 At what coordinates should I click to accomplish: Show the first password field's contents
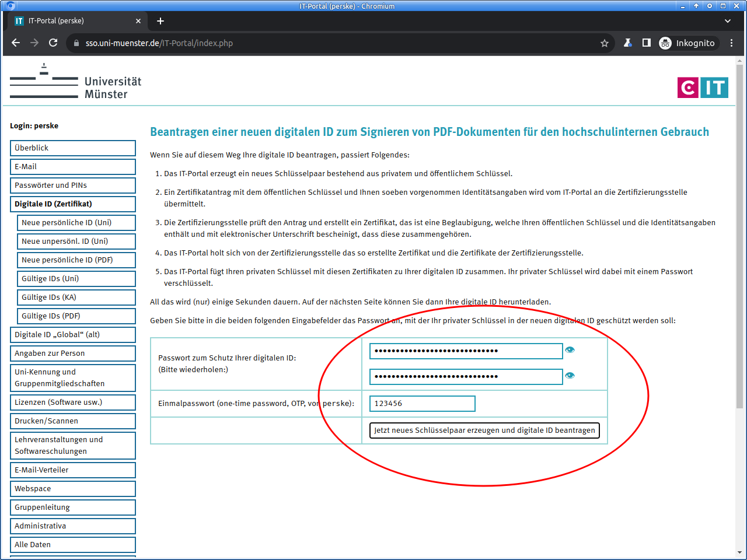pos(570,350)
